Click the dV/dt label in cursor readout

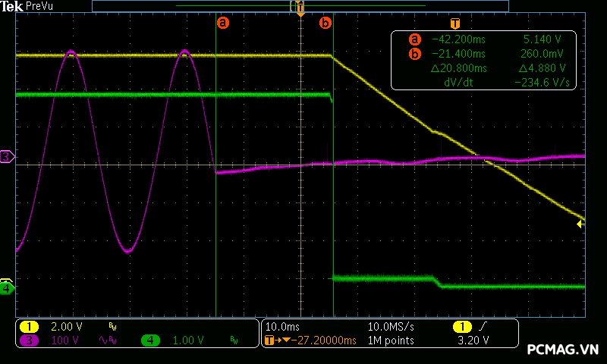tap(458, 83)
